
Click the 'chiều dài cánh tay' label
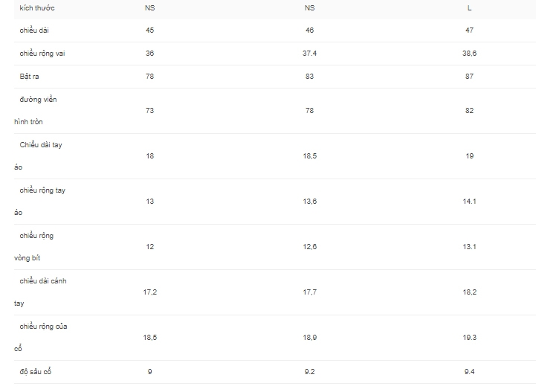40,292
